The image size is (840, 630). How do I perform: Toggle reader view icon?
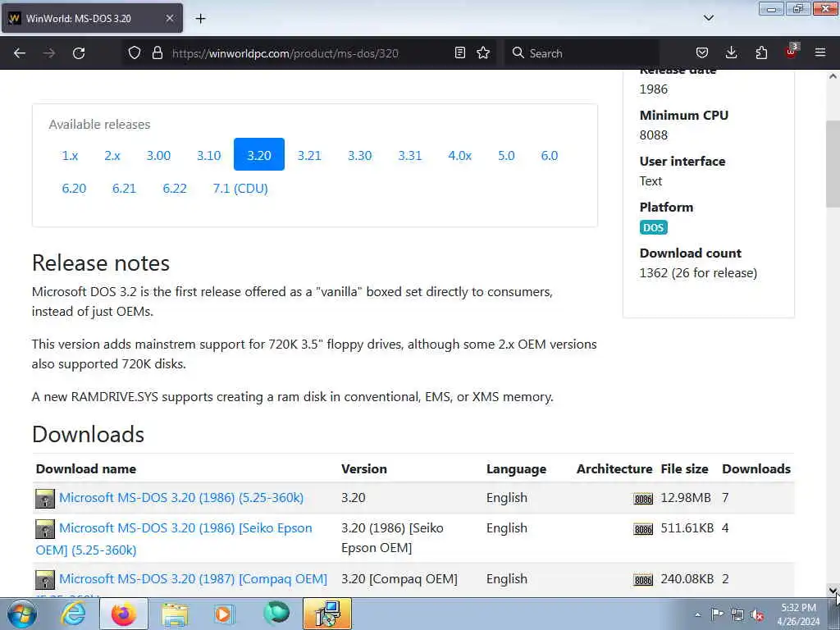point(459,53)
